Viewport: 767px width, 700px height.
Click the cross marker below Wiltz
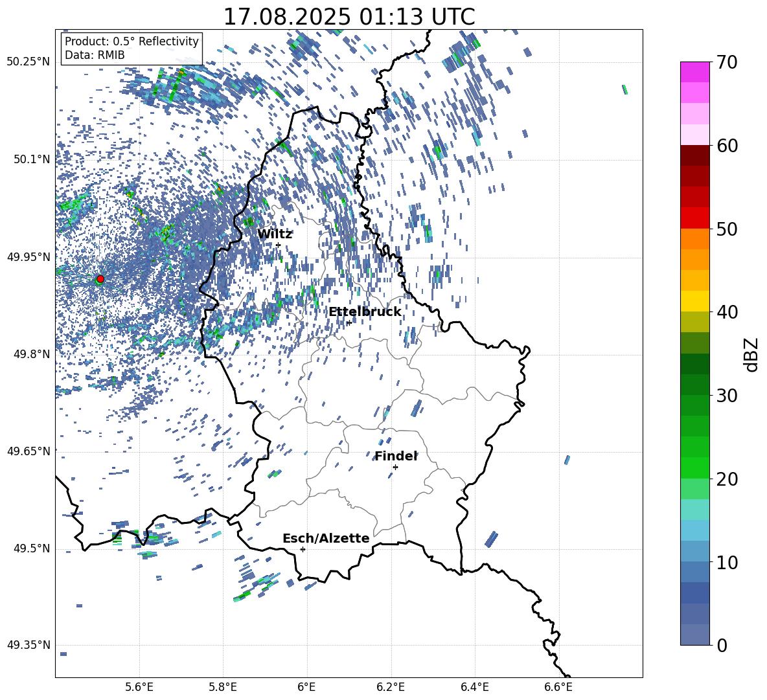pos(279,245)
